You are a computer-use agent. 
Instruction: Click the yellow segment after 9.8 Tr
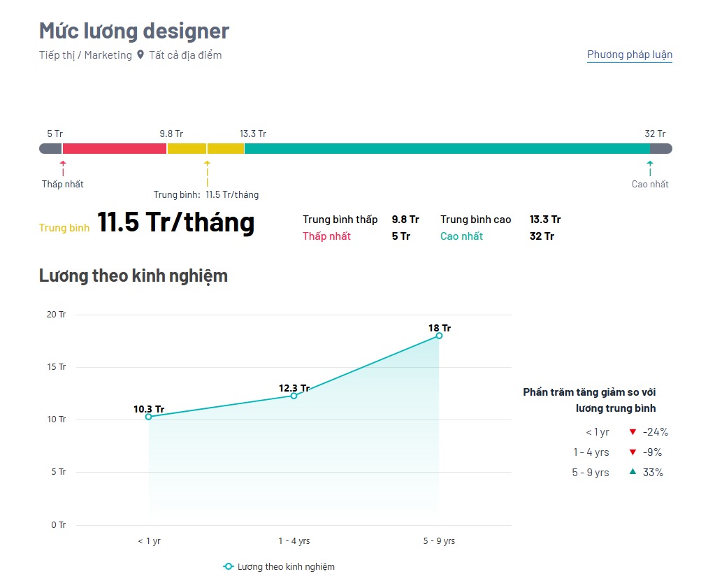pos(187,148)
